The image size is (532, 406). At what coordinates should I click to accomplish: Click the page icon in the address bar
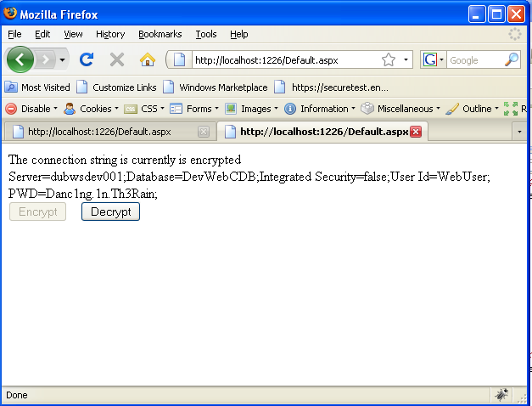[x=179, y=60]
